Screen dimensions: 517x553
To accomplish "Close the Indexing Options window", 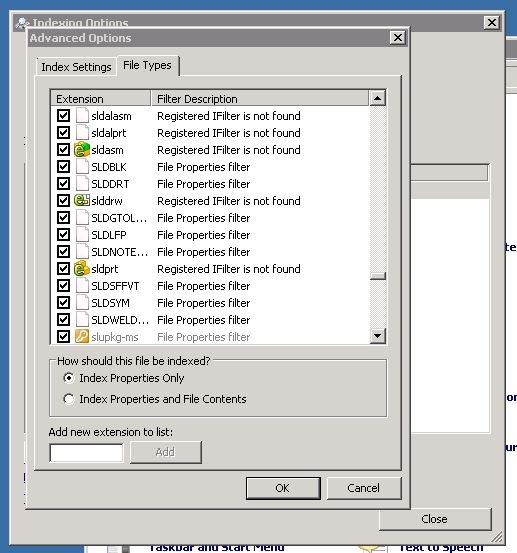I will pyautogui.click(x=492, y=23).
